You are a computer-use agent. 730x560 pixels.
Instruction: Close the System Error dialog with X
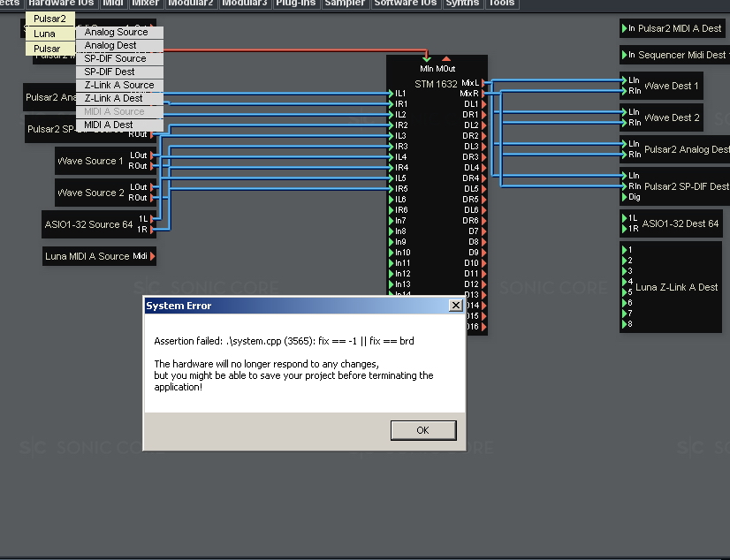455,305
